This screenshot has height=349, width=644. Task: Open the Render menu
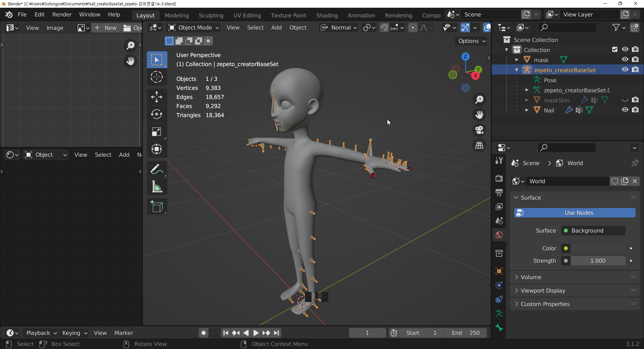[62, 14]
